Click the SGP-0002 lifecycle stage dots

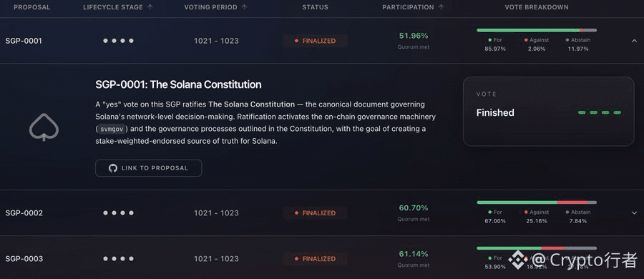[118, 213]
